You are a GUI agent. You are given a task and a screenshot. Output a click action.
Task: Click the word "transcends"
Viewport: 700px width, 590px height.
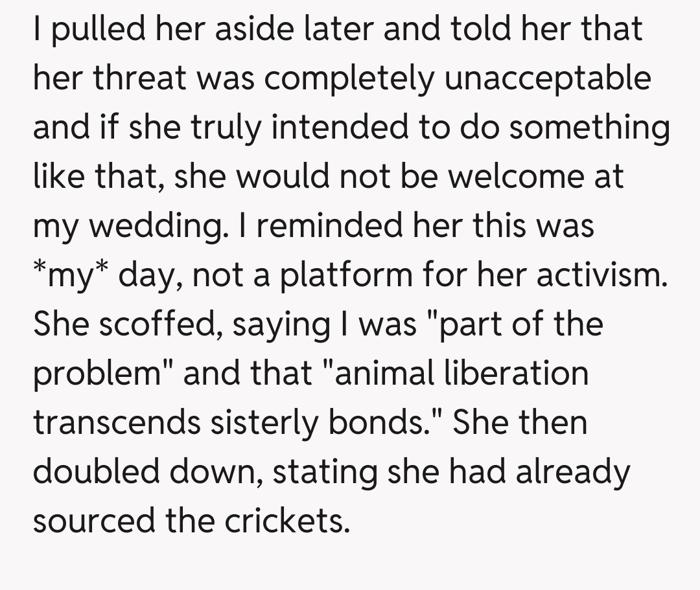click(117, 423)
